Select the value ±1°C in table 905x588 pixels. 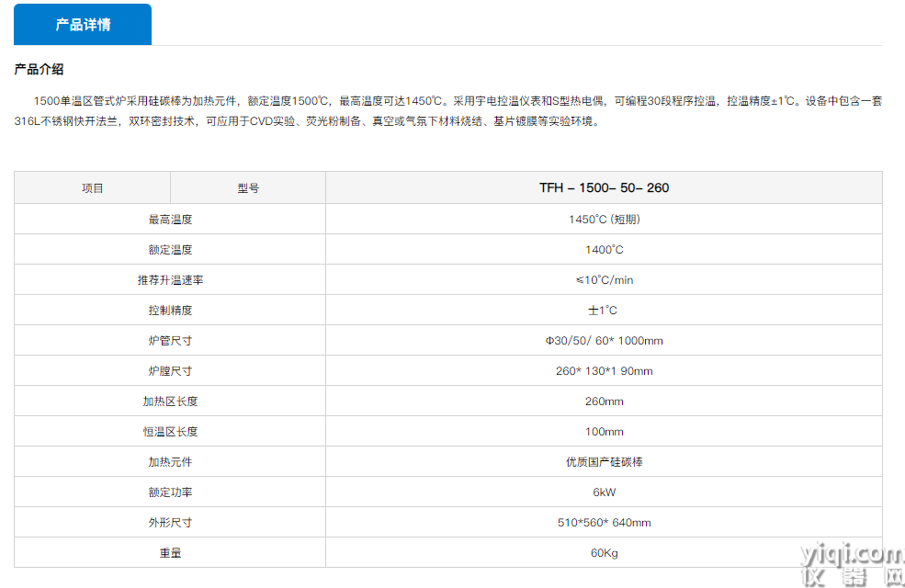click(x=603, y=311)
